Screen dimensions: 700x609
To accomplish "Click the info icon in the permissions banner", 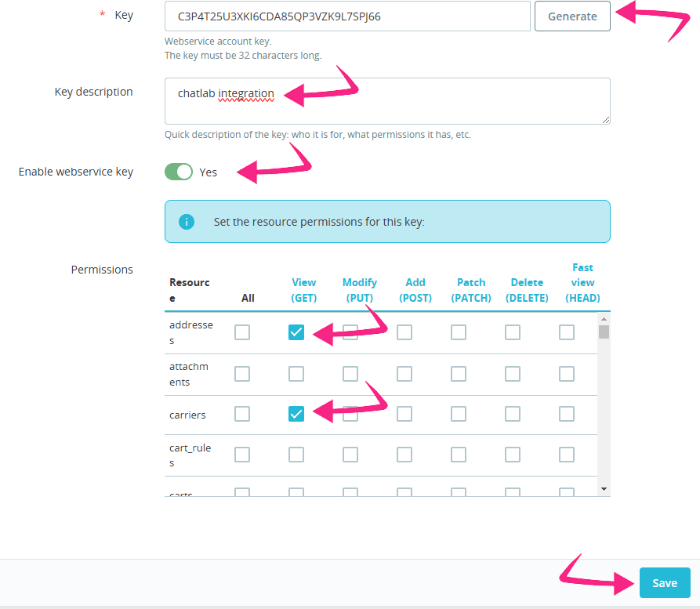I will (x=187, y=222).
